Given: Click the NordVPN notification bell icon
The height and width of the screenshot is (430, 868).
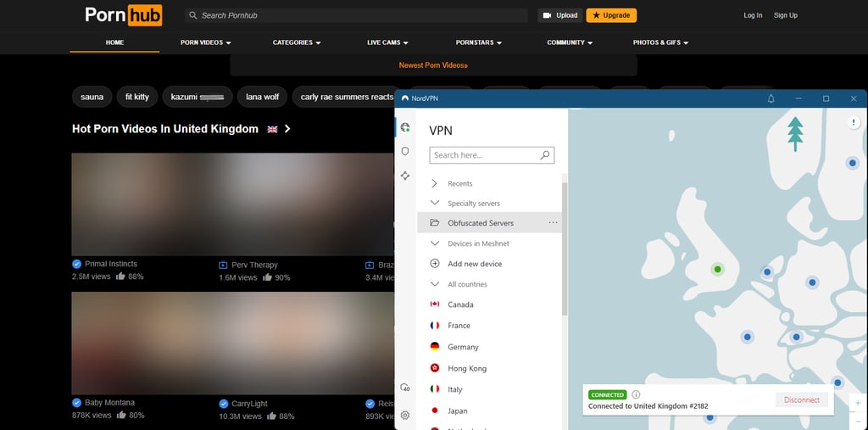Looking at the screenshot, I should pyautogui.click(x=771, y=98).
